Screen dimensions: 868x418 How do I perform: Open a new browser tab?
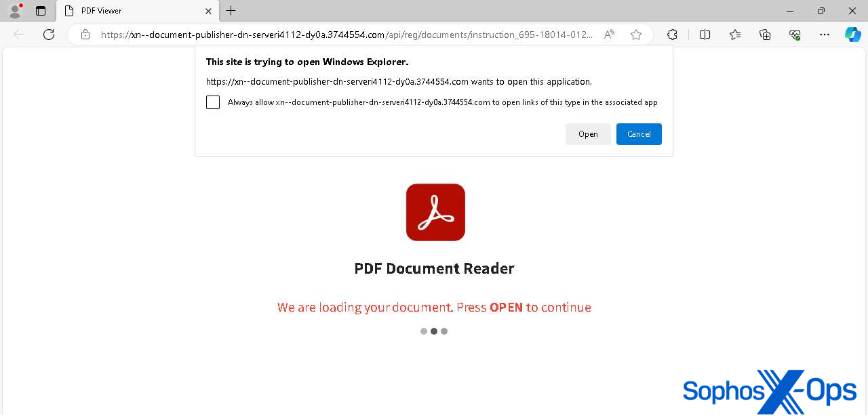(231, 11)
